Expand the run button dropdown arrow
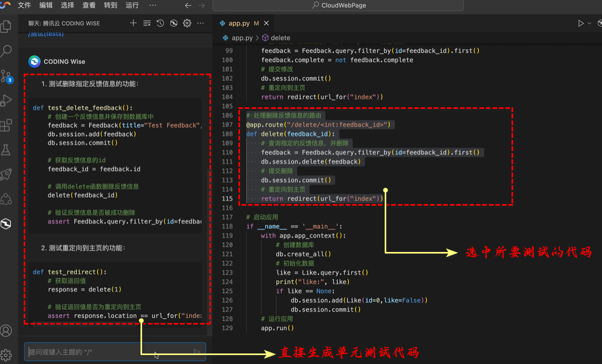This screenshot has width=602, height=364. 589,24
